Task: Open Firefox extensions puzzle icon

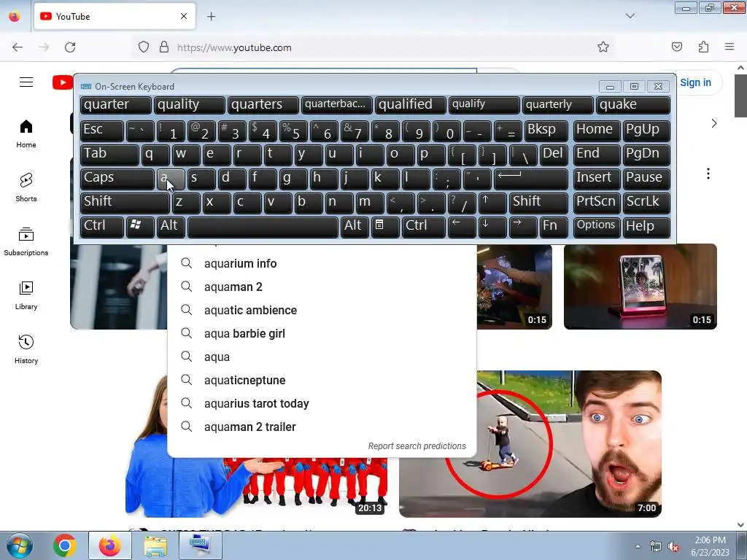Action: click(x=703, y=47)
